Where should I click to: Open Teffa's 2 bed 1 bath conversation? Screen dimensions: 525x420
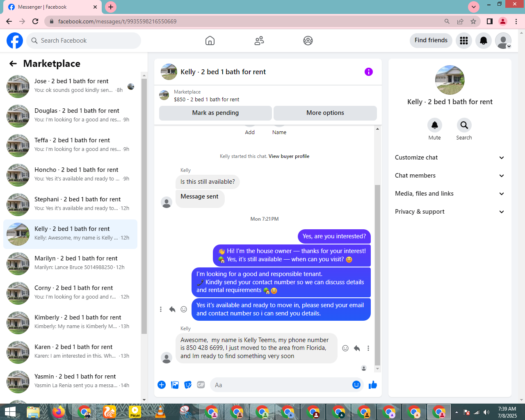pyautogui.click(x=71, y=146)
